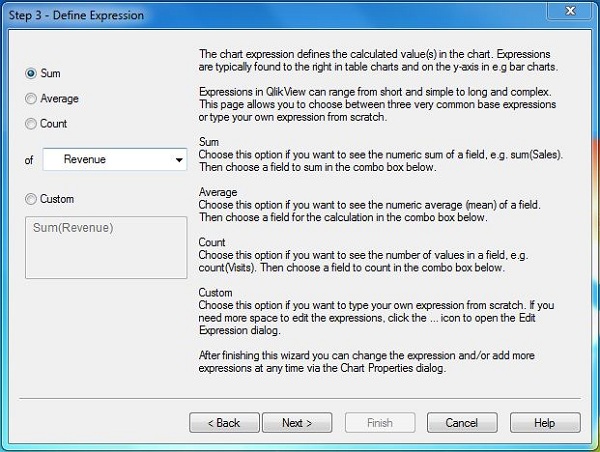
Task: Open Help for this wizard step
Action: [x=544, y=423]
